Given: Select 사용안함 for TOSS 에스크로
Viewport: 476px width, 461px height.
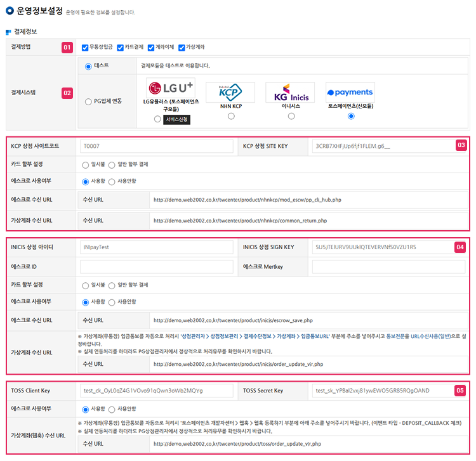Looking at the screenshot, I should pyautogui.click(x=112, y=410).
